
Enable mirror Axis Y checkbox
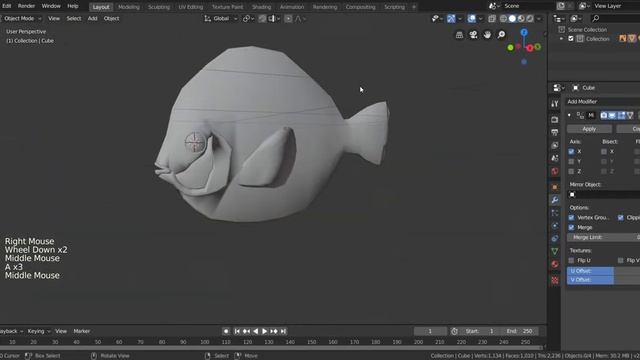(x=571, y=161)
